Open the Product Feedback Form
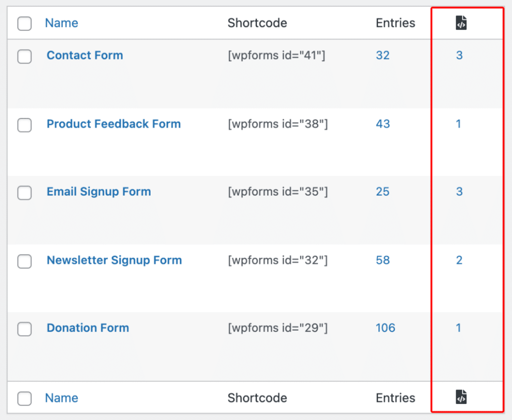Screen dimensions: 512x420 113,123
